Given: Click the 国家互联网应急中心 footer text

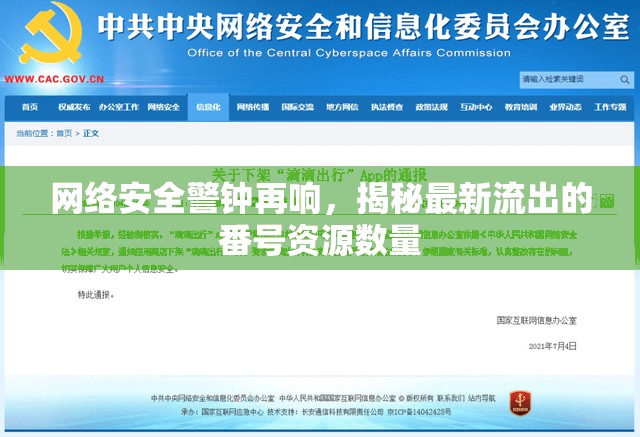Looking at the screenshot, I should pos(233,412).
